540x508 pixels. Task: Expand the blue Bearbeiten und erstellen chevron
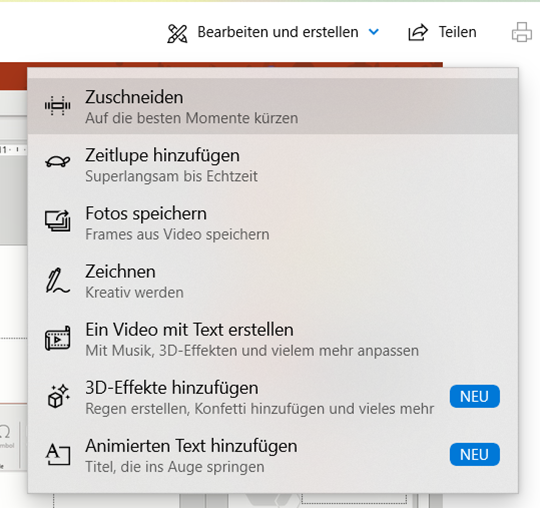click(x=374, y=32)
